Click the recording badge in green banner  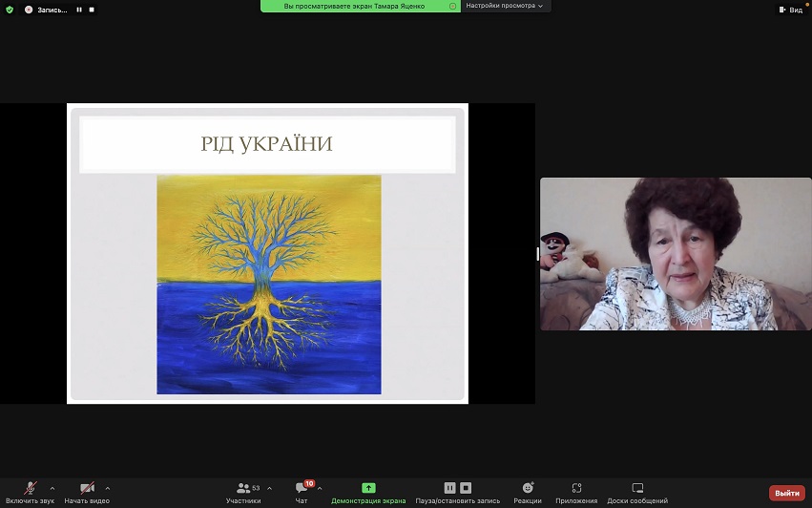pyautogui.click(x=452, y=7)
